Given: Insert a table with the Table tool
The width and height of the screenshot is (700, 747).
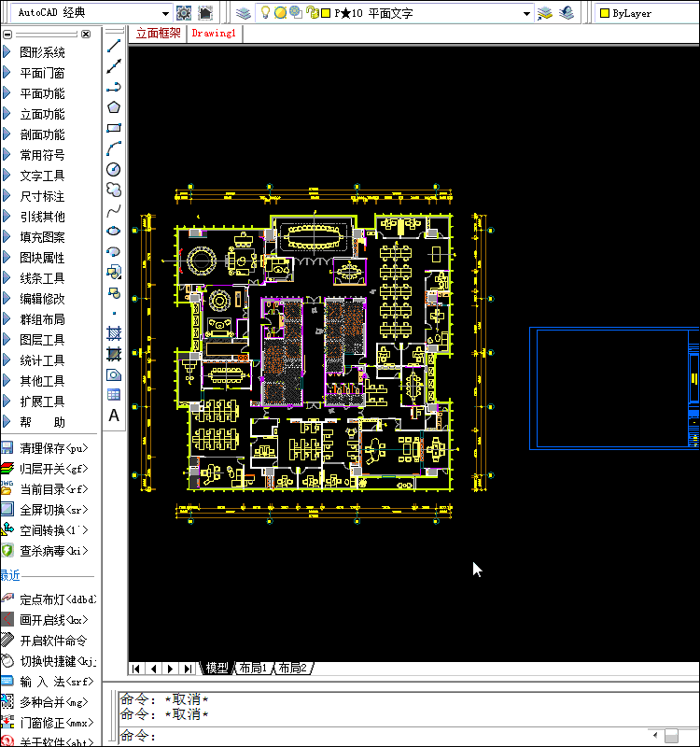Looking at the screenshot, I should (114, 395).
